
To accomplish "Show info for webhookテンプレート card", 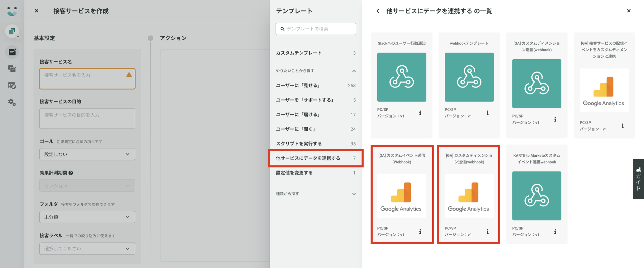I will (x=488, y=113).
